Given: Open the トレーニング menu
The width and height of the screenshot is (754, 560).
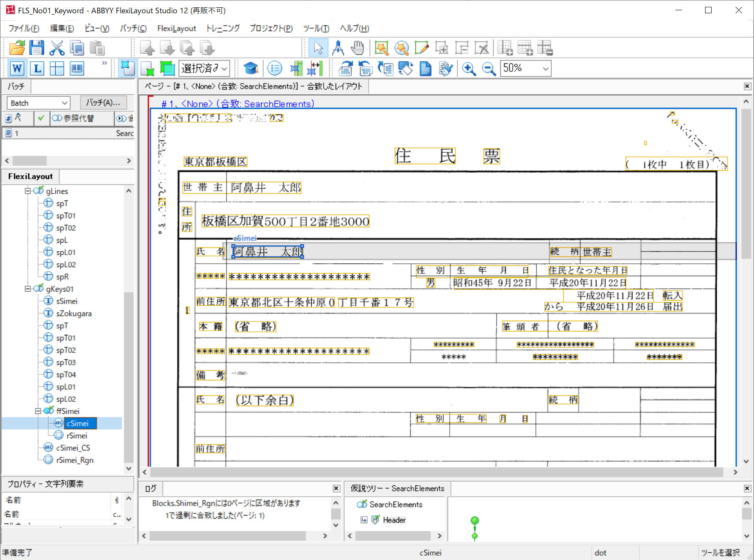Looking at the screenshot, I should [x=223, y=28].
